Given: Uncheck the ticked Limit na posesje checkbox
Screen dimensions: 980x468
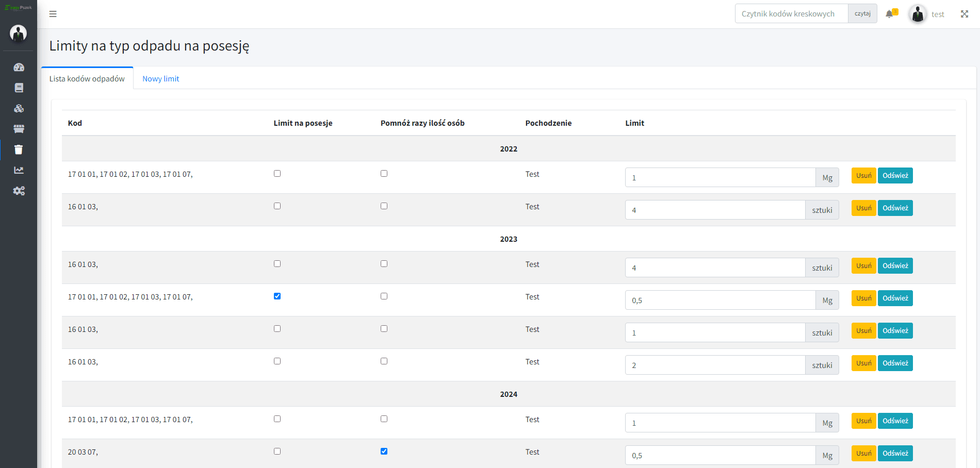Looking at the screenshot, I should [x=277, y=296].
